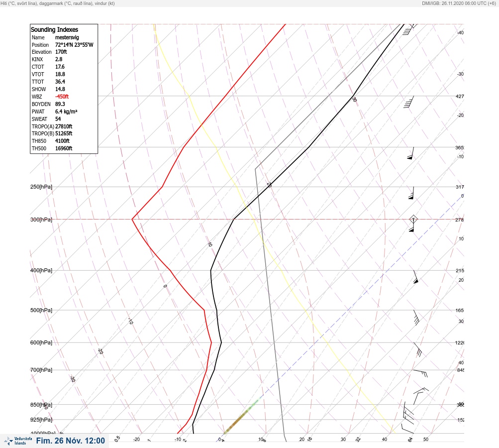Click the CTOT value 17.6
This screenshot has width=499, height=448.
click(60, 67)
